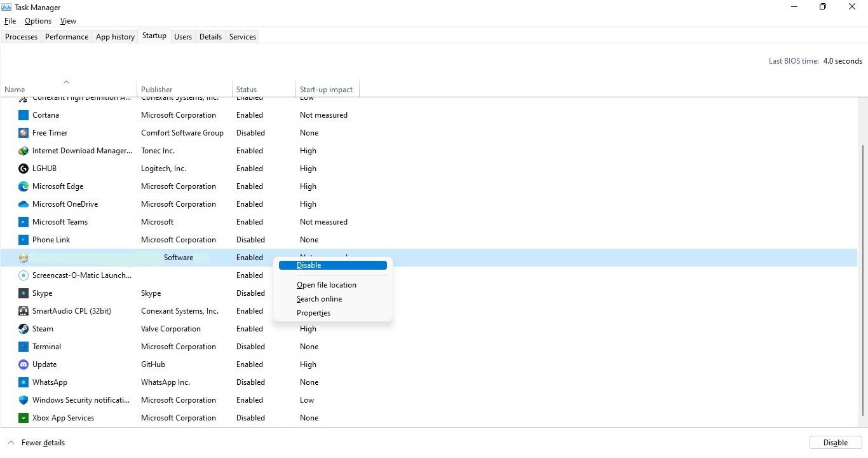Select the Startup tab
This screenshot has width=868, height=458.
pyautogui.click(x=154, y=36)
